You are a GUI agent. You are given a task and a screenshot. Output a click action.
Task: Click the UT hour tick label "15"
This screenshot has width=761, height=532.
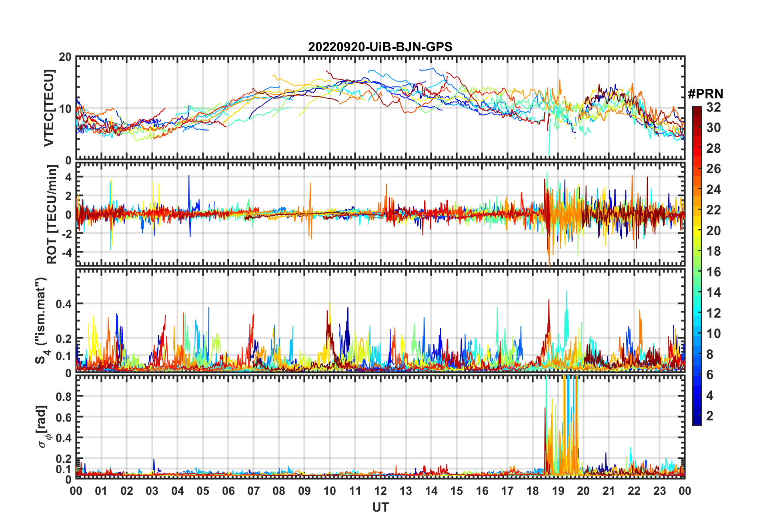click(457, 491)
